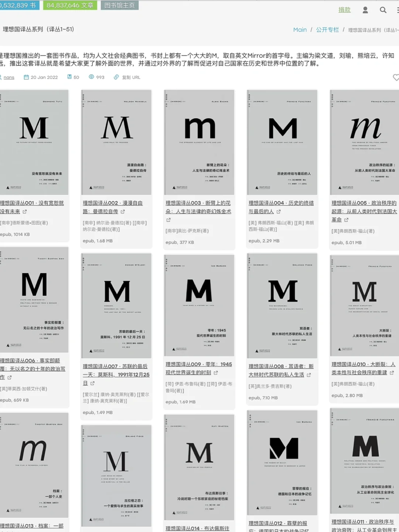The width and height of the screenshot is (399, 532).
Task: Open cover of 译丛013 档案：一部个人史
Action: [x=34, y=465]
